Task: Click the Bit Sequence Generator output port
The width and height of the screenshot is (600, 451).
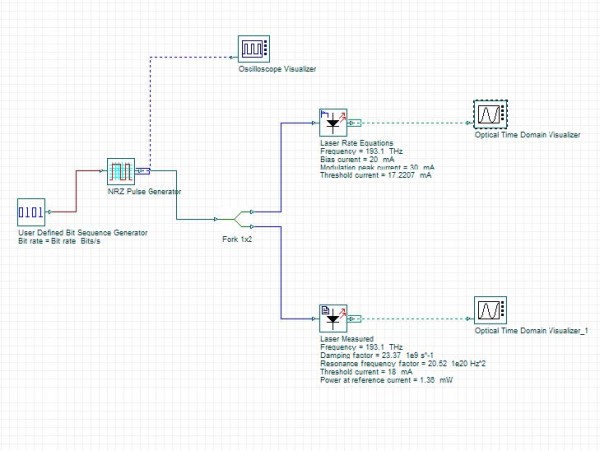Action: coord(49,212)
